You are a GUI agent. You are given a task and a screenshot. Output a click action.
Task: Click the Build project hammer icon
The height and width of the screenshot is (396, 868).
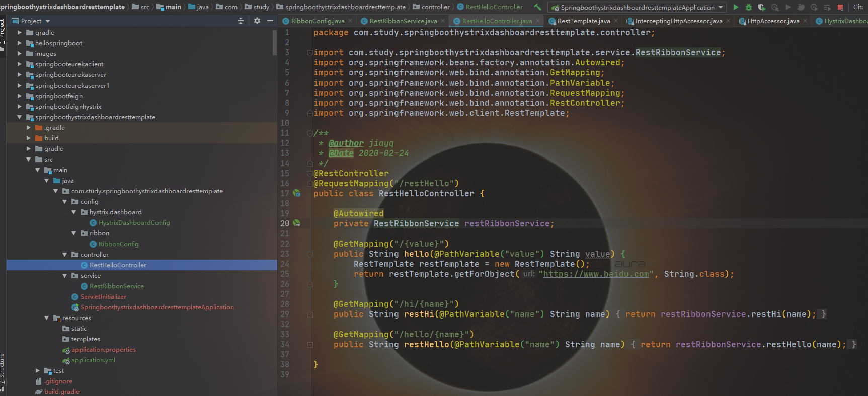(x=538, y=7)
